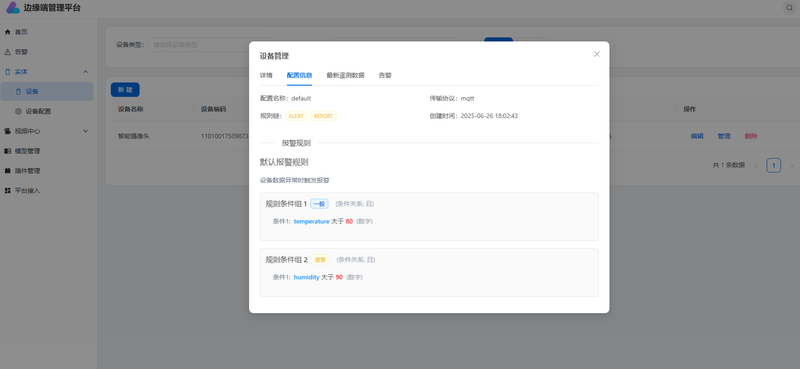The height and width of the screenshot is (369, 800).
Task: Click the 传输协议 mqtt value
Action: [467, 98]
